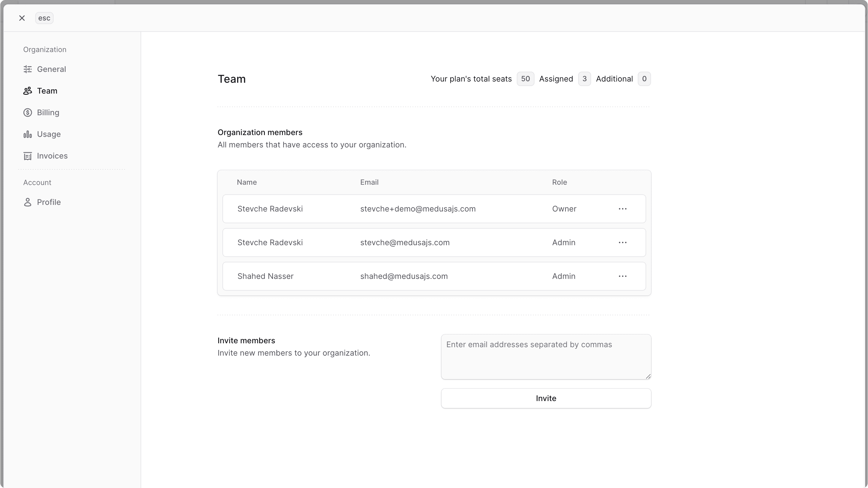Open actions menu for stevche@medusajs.com
Screen dimensions: 868x488
tap(622, 242)
